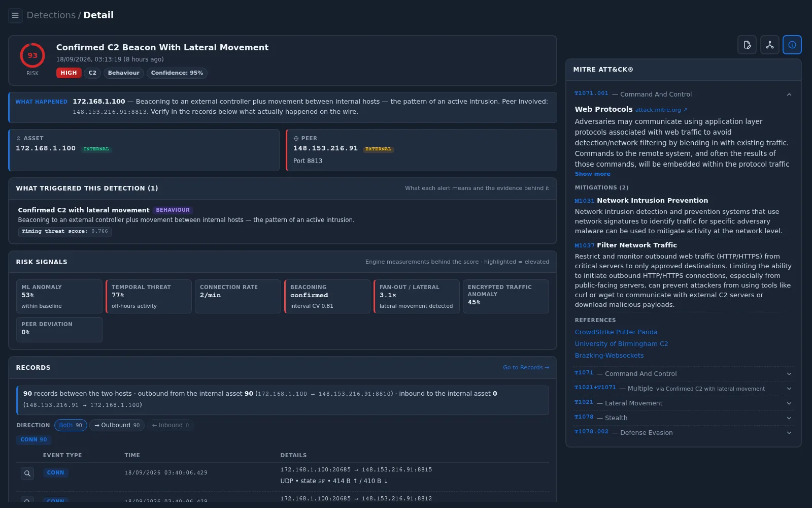This screenshot has height=508, width=812.
Task: Click Show more in Web Protocols description
Action: click(x=592, y=174)
